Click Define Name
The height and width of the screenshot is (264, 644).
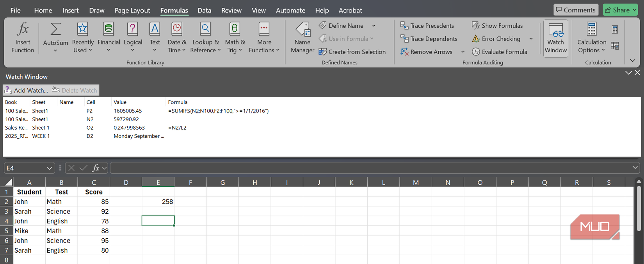(x=342, y=26)
